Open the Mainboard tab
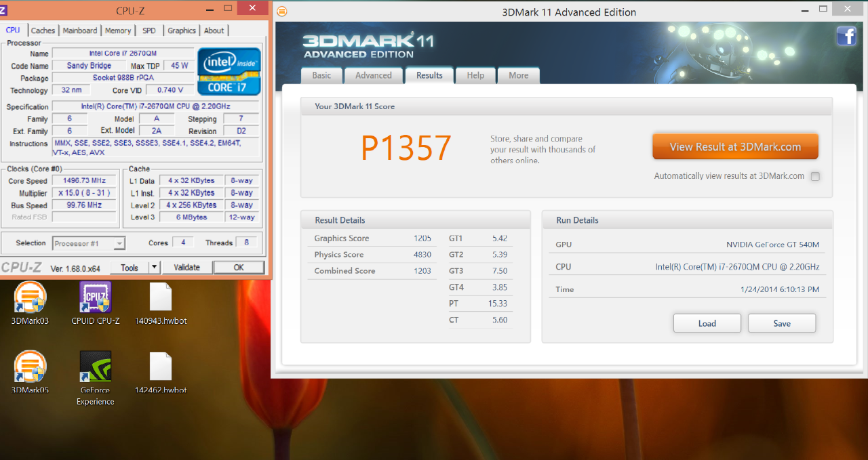Screen dimensions: 868x460 [80, 30]
